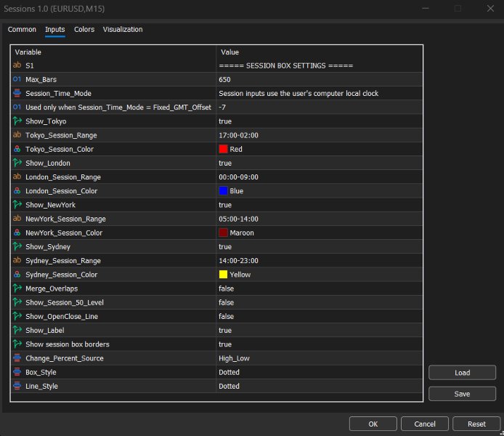Click the Save button
504x436 pixels.
point(462,394)
